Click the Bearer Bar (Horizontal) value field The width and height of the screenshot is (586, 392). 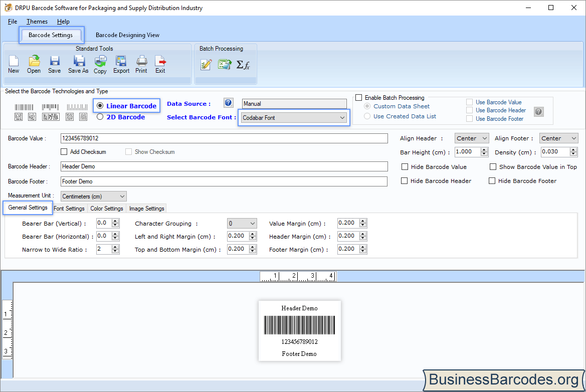click(x=104, y=236)
